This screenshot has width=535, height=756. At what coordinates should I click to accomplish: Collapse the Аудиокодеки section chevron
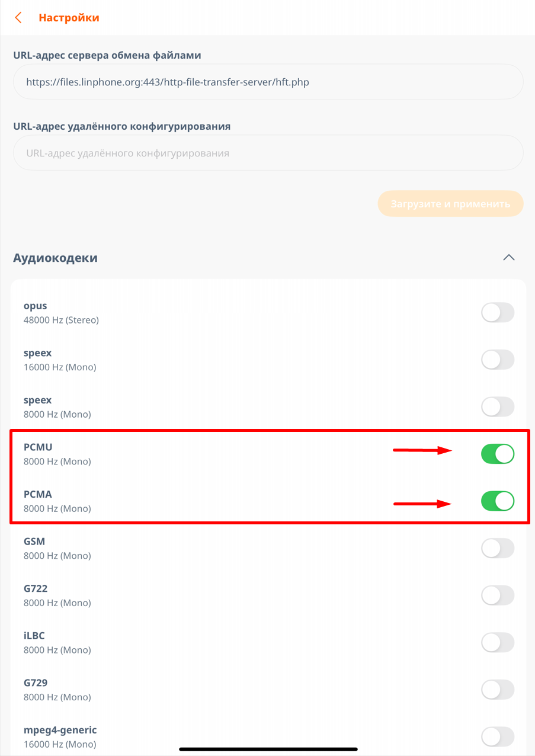tap(508, 258)
